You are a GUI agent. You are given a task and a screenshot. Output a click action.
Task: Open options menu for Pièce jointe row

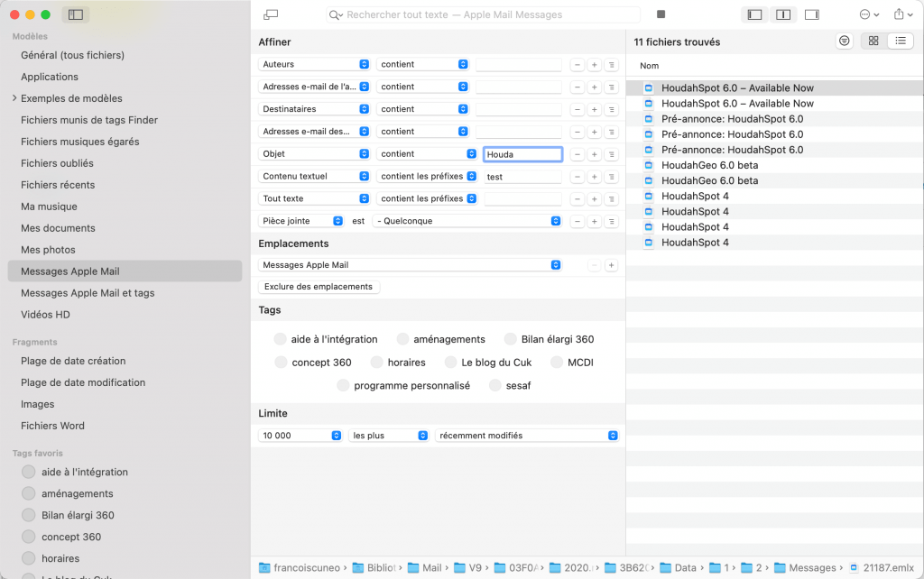pos(612,222)
